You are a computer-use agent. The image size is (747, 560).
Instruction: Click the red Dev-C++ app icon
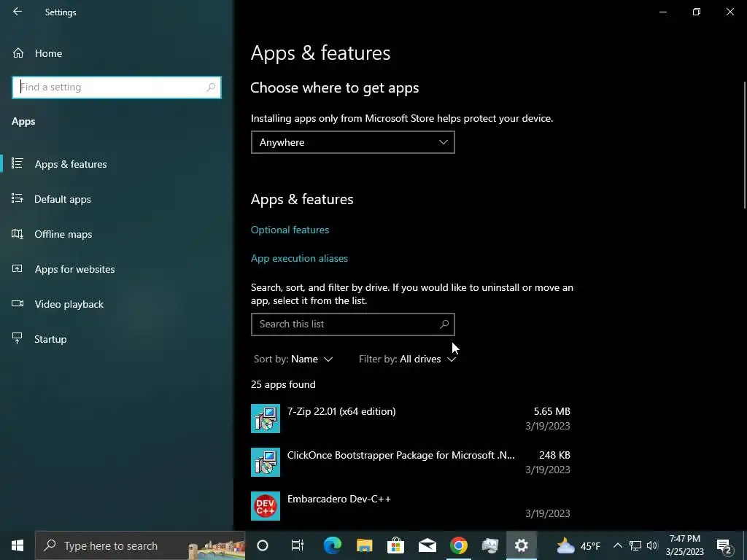(x=266, y=506)
